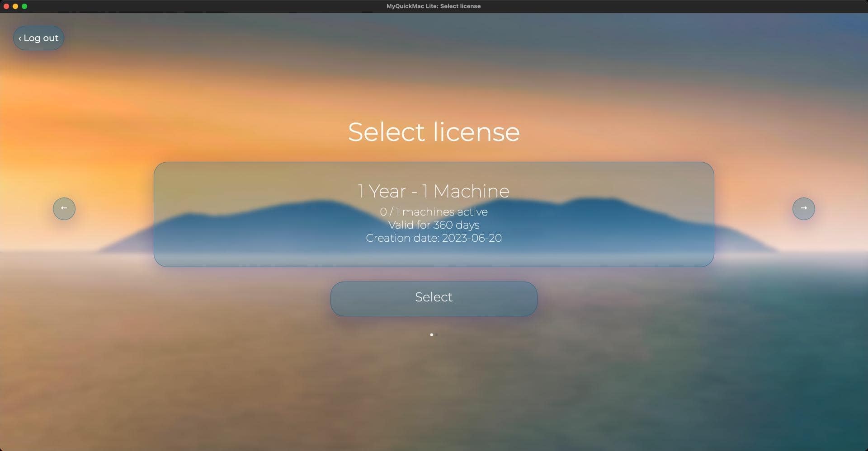Click the '0 / 1 machines active' line
Screen dimensions: 868x451
tap(434, 212)
